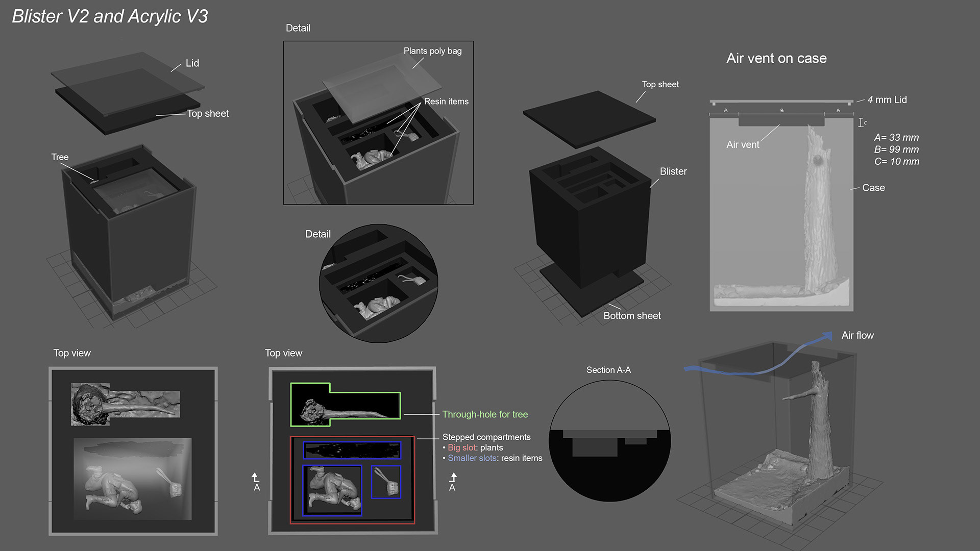This screenshot has height=551, width=980.
Task: Click the 'Bottom sheet' label
Action: click(632, 316)
